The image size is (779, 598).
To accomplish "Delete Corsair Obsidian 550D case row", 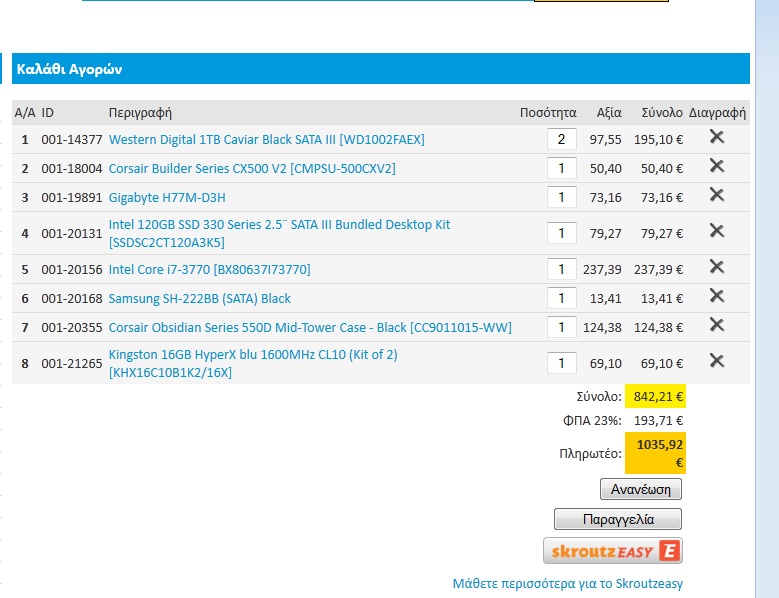I will 716,324.
